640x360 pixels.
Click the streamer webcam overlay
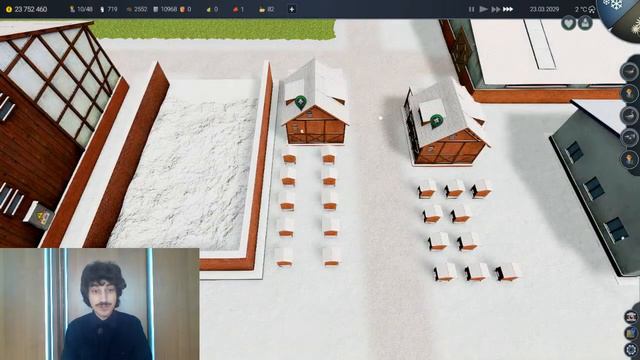click(x=100, y=304)
